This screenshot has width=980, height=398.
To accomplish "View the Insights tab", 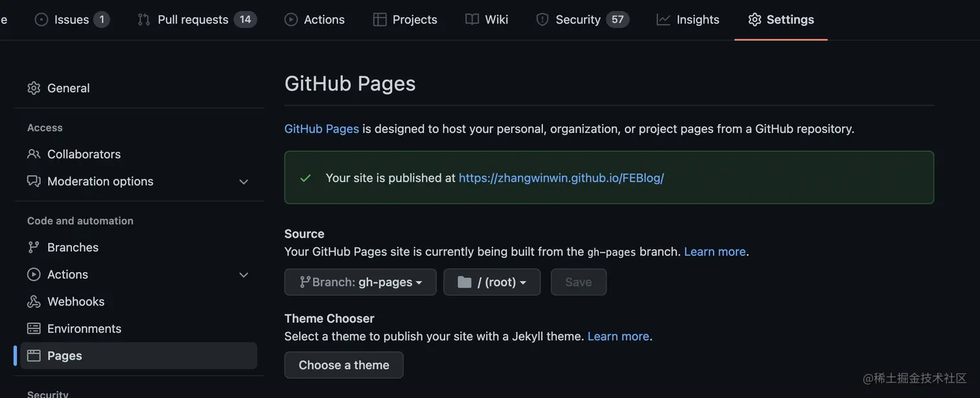I will (x=688, y=19).
